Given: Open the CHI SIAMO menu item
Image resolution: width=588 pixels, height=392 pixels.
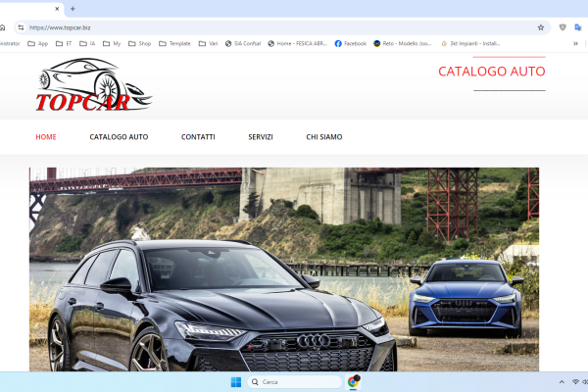Looking at the screenshot, I should [x=324, y=137].
